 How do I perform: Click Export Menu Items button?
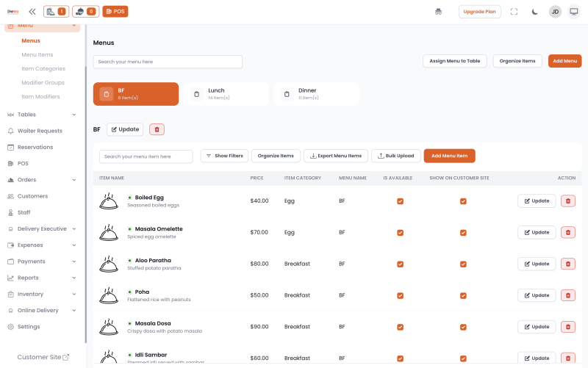pyautogui.click(x=336, y=156)
